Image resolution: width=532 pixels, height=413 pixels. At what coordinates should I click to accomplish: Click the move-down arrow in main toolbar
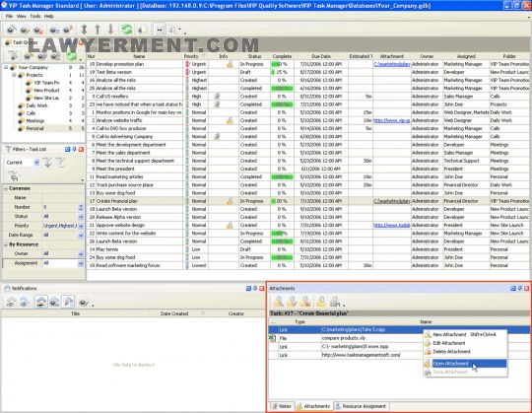[x=110, y=30]
